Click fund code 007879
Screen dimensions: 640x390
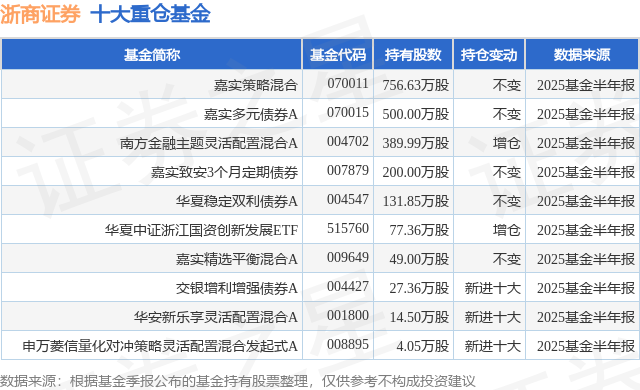click(348, 170)
